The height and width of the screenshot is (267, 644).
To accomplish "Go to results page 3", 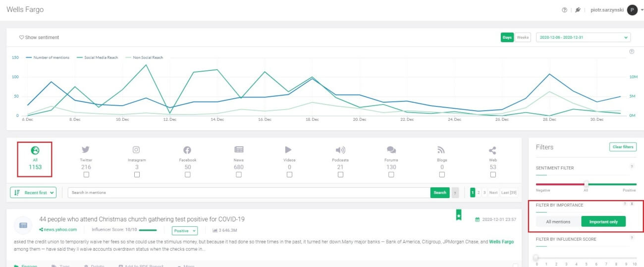I will (x=484, y=193).
